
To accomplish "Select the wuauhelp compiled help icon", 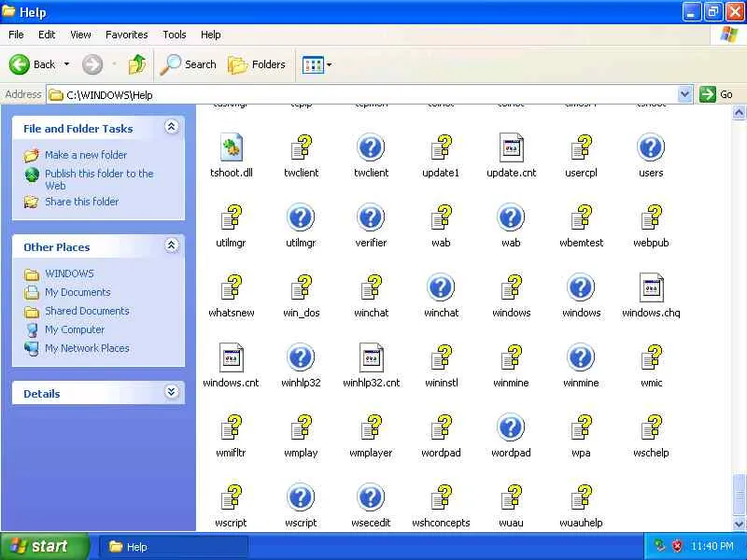I will [x=581, y=497].
